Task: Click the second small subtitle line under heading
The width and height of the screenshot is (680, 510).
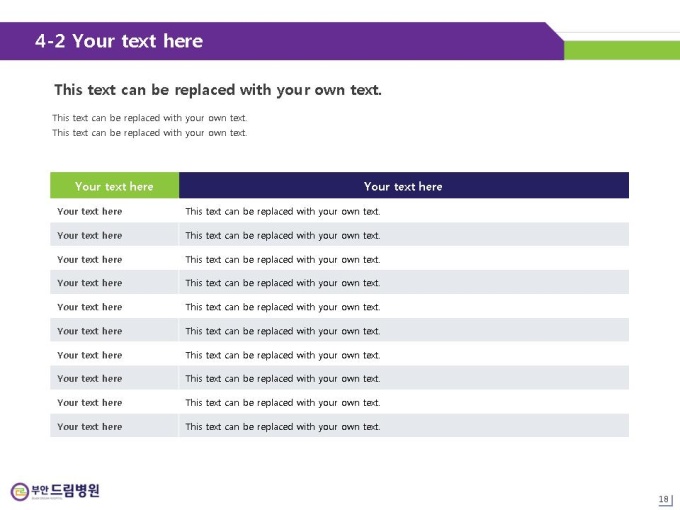Action: [x=150, y=133]
